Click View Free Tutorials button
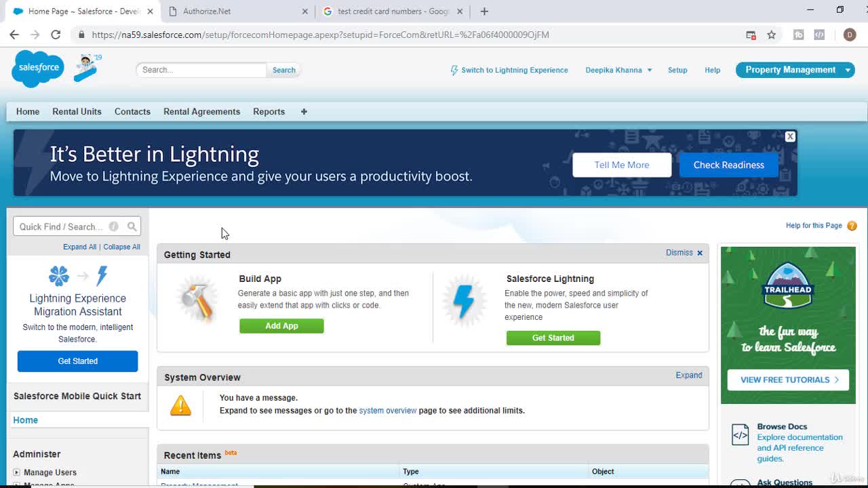Viewport: 868px width, 488px height. (x=788, y=380)
